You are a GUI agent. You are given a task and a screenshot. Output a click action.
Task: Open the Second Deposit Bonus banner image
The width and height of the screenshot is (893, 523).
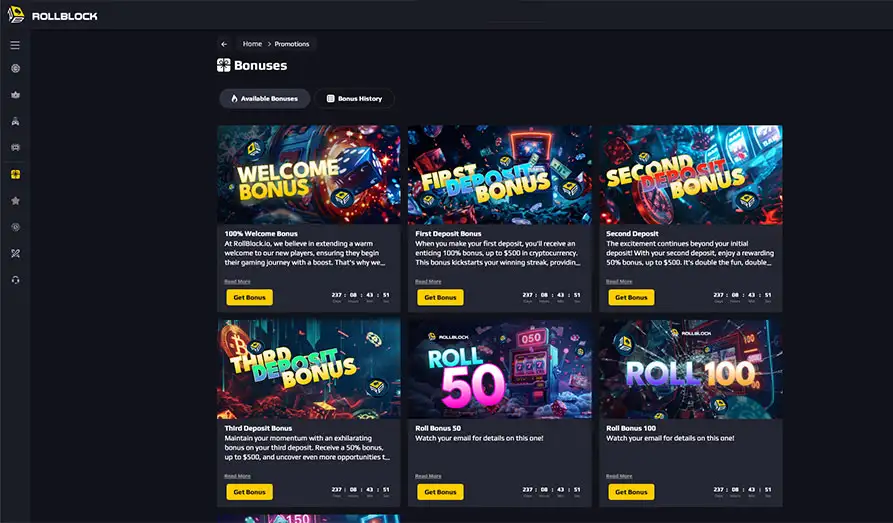pyautogui.click(x=690, y=175)
